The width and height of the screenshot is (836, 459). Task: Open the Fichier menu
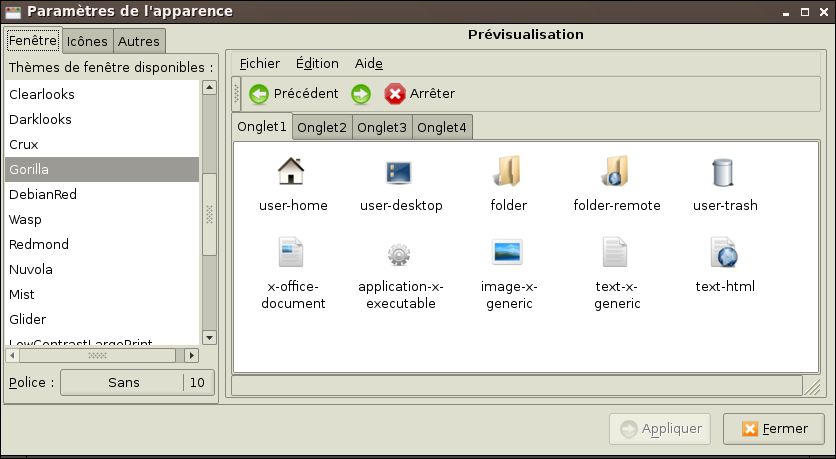(260, 63)
